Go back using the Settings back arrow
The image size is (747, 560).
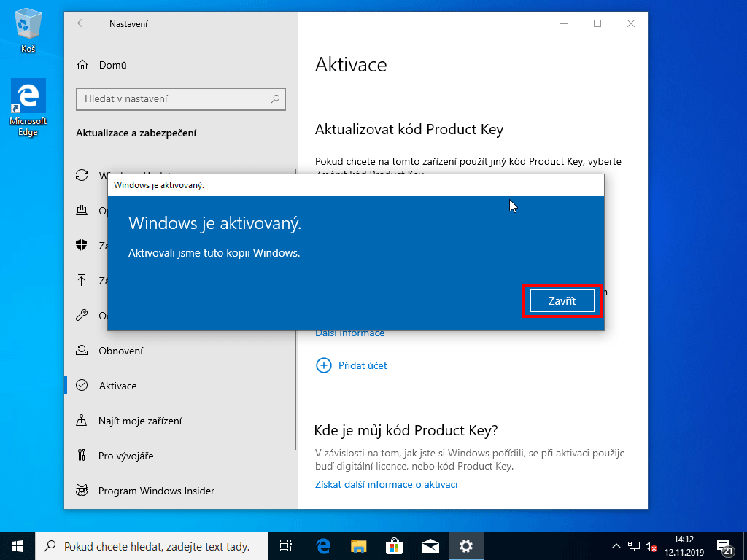(82, 23)
